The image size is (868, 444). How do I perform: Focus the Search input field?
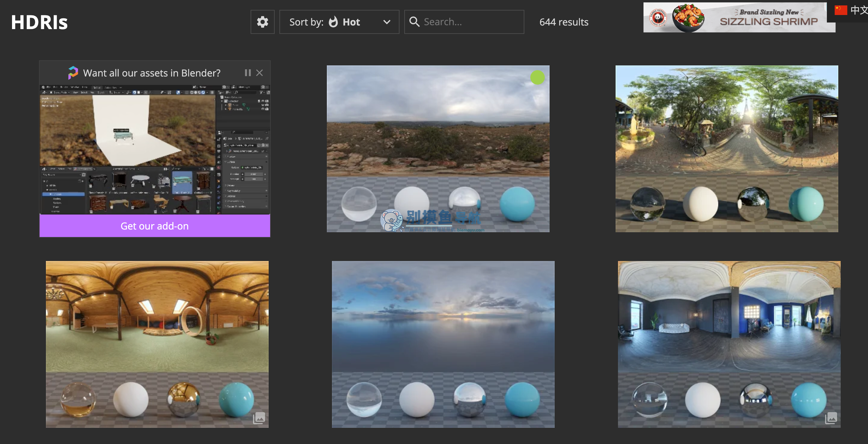464,22
